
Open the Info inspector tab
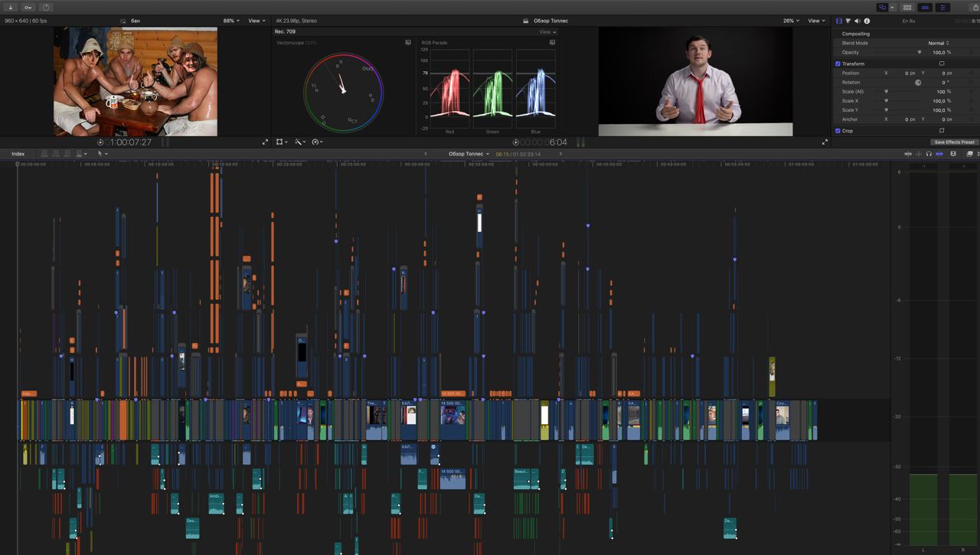(867, 21)
